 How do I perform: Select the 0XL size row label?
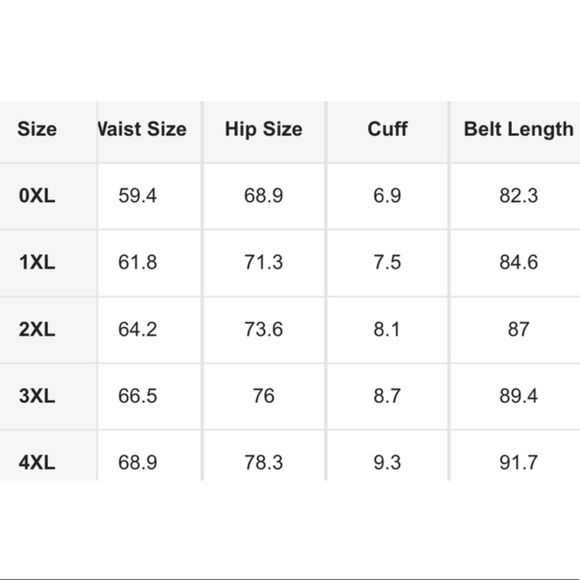[x=37, y=196]
